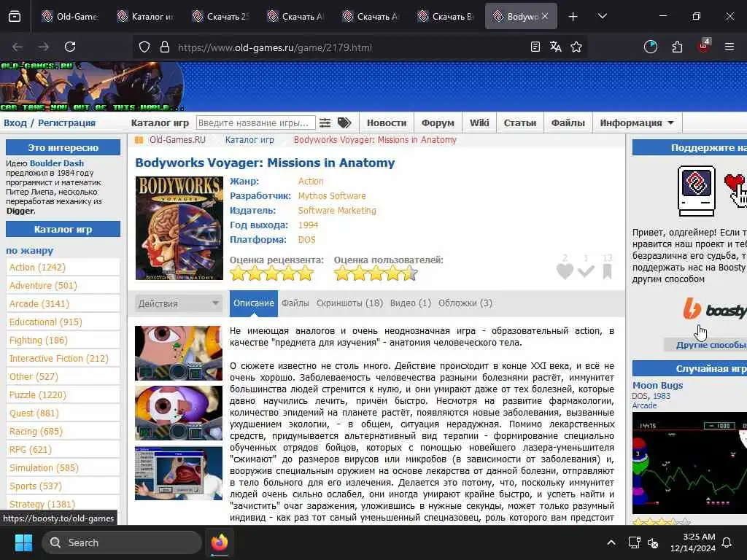
Task: Open Wiki in the site menu
Action: point(479,122)
